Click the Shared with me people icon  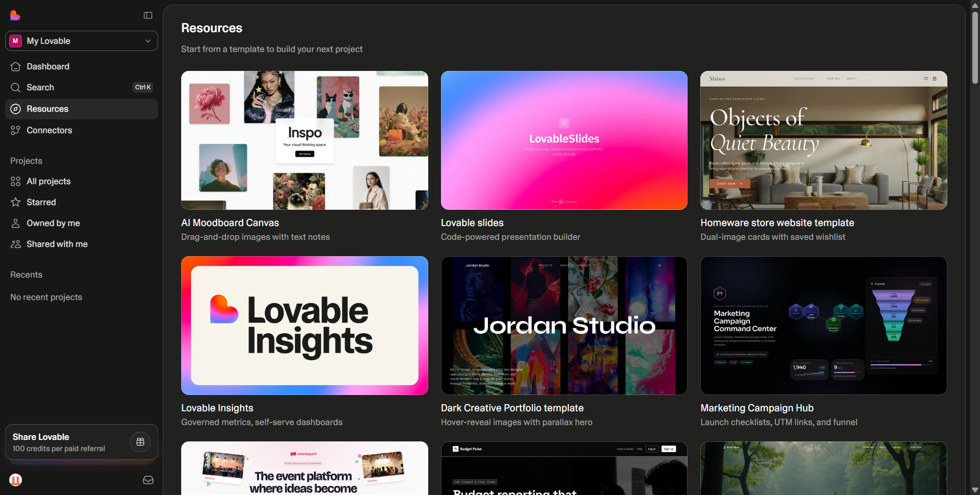tap(16, 244)
